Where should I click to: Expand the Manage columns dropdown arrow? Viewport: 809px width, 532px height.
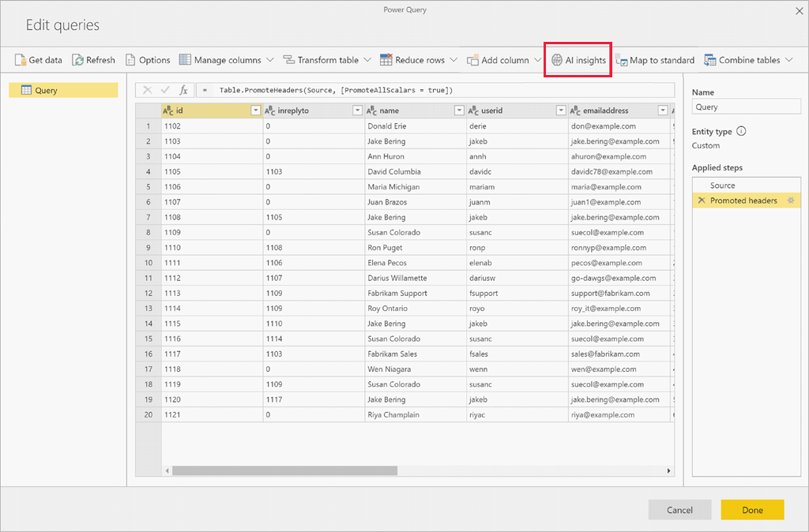[270, 60]
